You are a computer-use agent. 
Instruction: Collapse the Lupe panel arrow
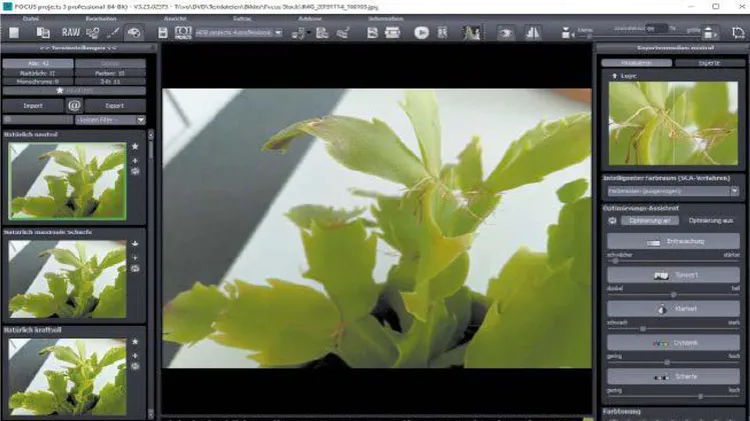pyautogui.click(x=614, y=76)
